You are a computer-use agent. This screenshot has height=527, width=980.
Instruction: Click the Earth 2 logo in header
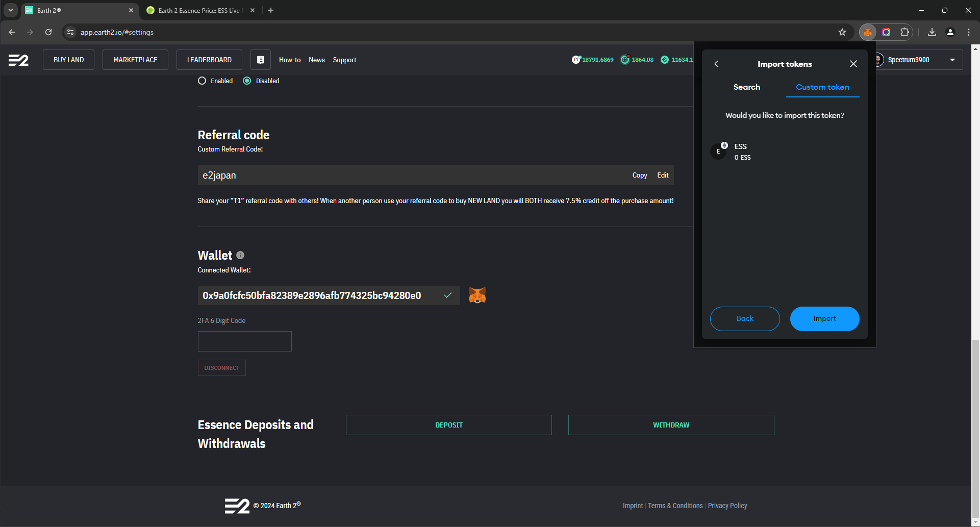coord(18,60)
